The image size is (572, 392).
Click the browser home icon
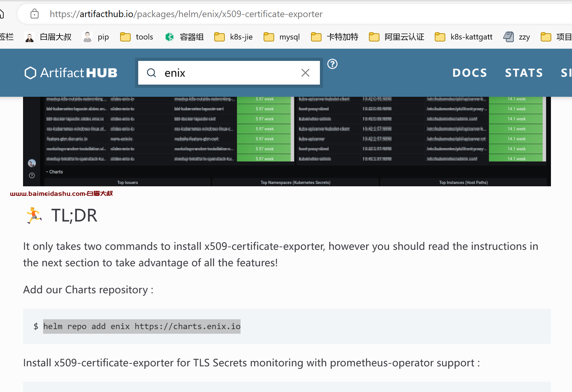2,14
